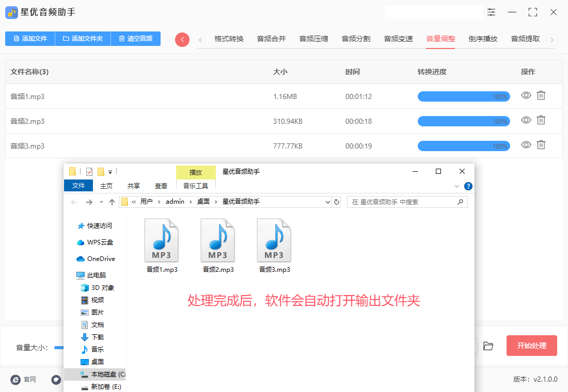Switch to the 音频合并 tab
568x392 pixels.
click(271, 39)
